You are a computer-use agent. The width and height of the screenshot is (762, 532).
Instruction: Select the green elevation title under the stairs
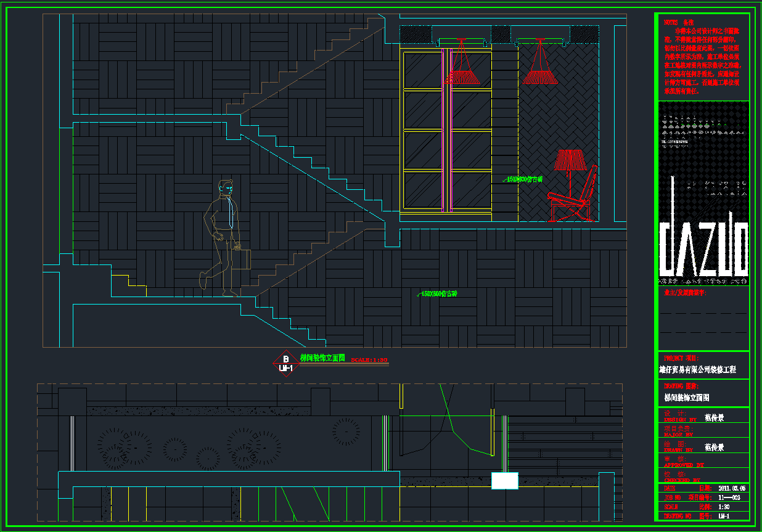322,358
